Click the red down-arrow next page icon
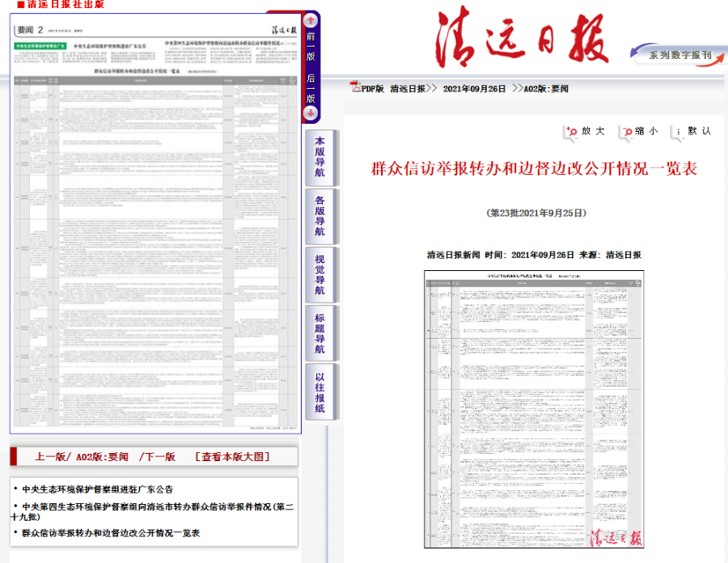 coord(311,112)
